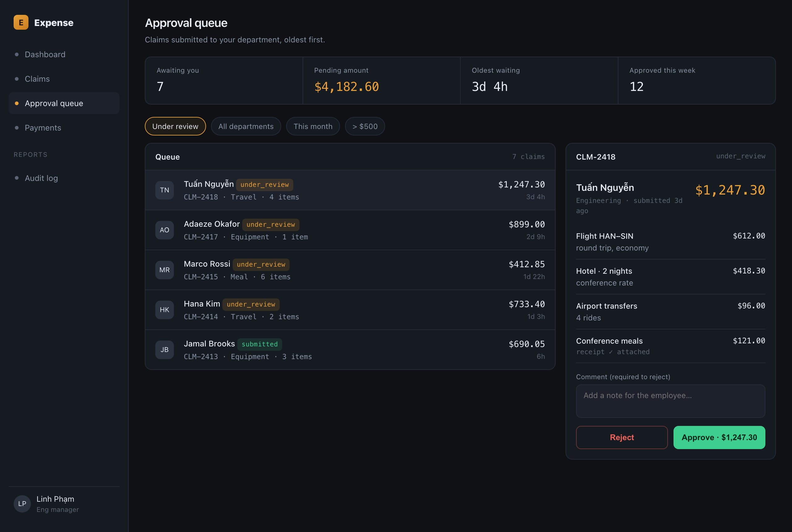This screenshot has width=792, height=532.
Task: Click the MR avatar for Marco Rossi
Action: (165, 270)
